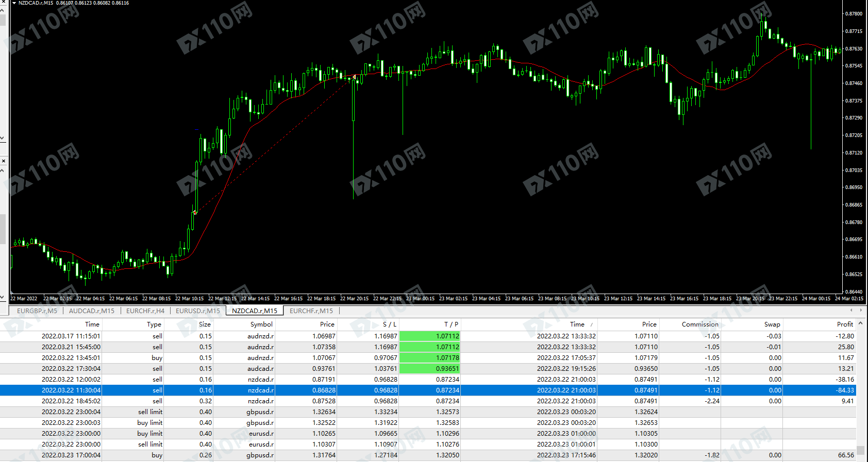Viewport: 868px width, 462px height.
Task: Select order opened 2022.03.17 11:15:01
Action: coord(428,336)
